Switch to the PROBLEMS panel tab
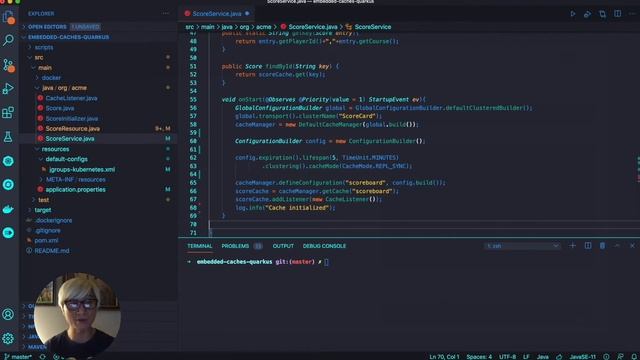The width and height of the screenshot is (640, 360). (x=235, y=246)
